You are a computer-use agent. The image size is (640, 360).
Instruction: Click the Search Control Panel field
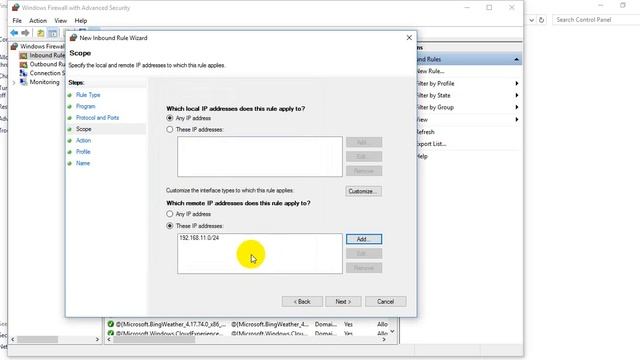596,20
